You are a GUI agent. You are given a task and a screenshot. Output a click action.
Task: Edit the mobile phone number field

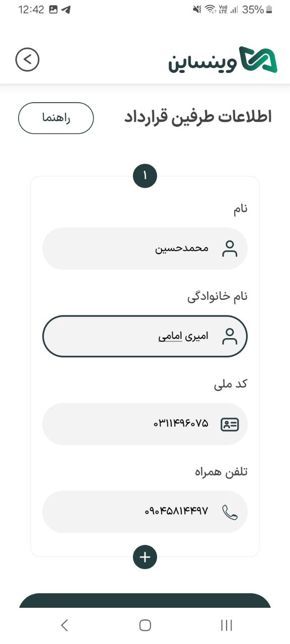click(x=145, y=512)
